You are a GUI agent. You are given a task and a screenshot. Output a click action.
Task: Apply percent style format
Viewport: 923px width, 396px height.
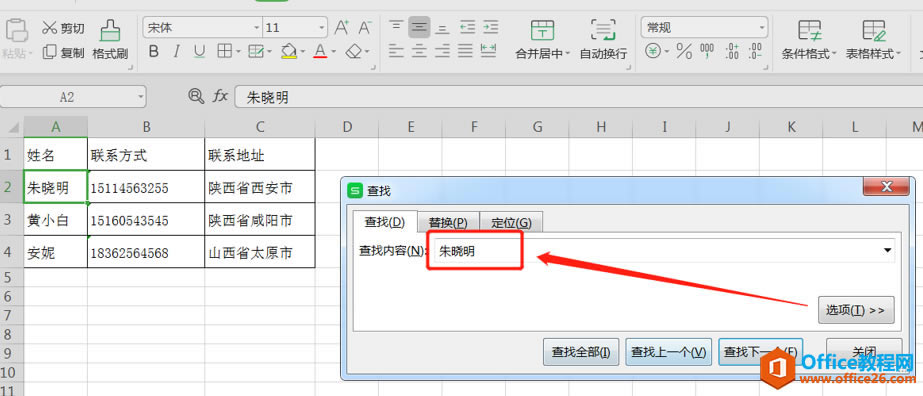click(x=684, y=51)
